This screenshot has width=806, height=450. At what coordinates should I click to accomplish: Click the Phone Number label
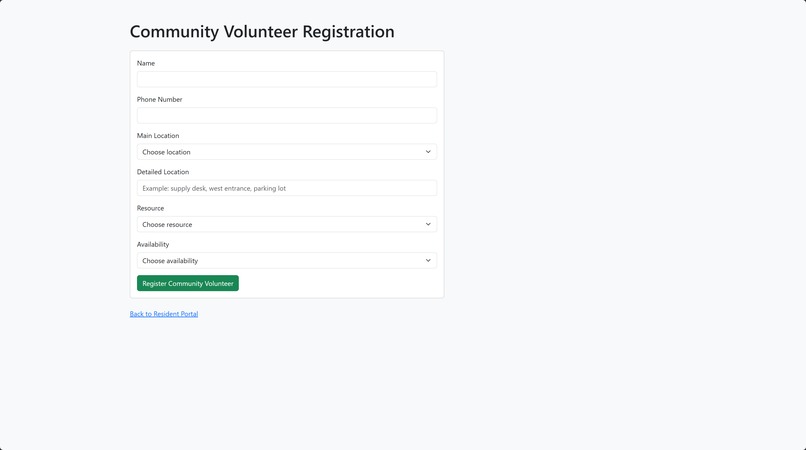159,99
